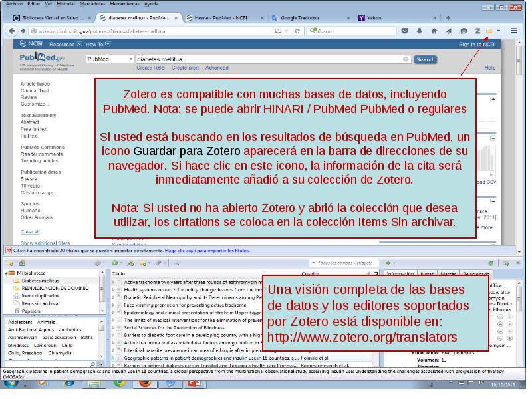The height and width of the screenshot is (399, 532).
Task: Select Geographic patterns in patient demographics item
Action: (x=241, y=358)
